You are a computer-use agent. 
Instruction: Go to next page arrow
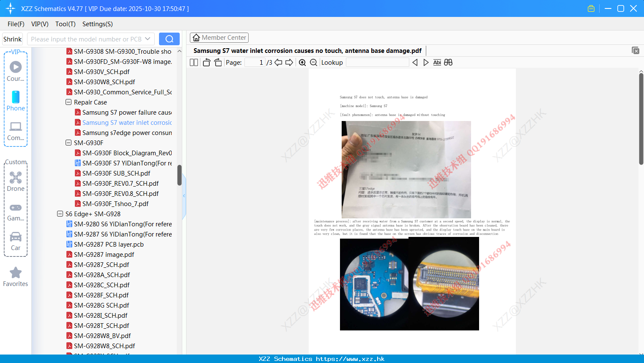289,62
